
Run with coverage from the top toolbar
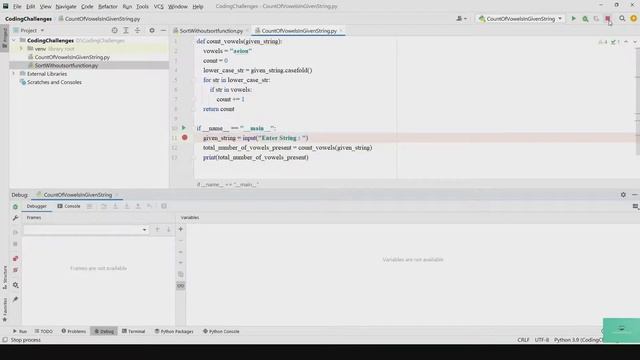[x=596, y=19]
